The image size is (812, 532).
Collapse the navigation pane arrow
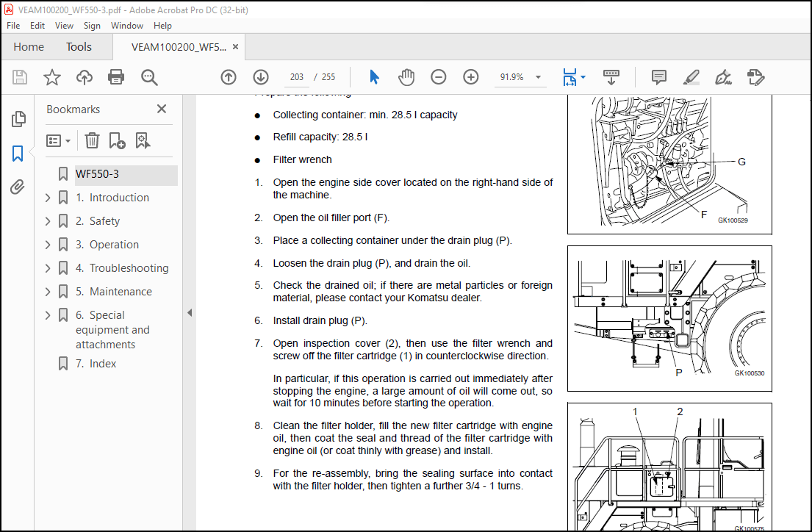[x=189, y=312]
